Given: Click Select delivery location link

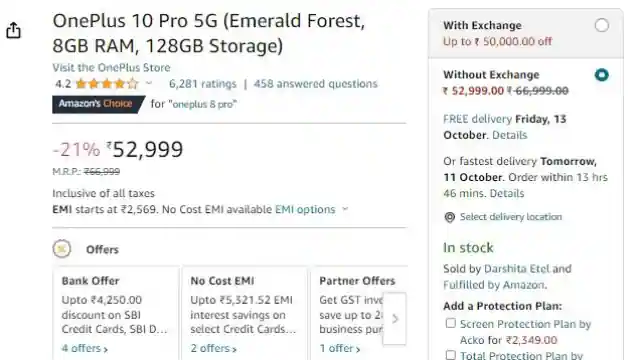Looking at the screenshot, I should pyautogui.click(x=511, y=217).
